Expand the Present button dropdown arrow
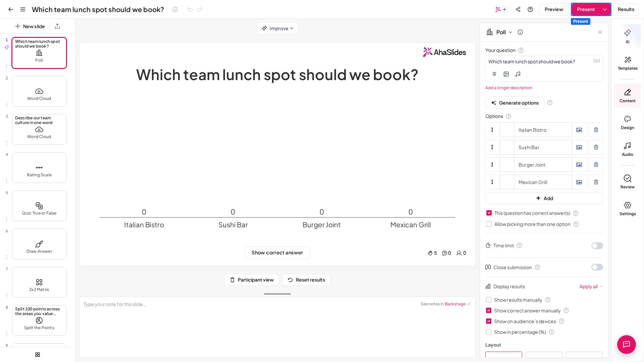This screenshot has height=362, width=644. coord(605,9)
